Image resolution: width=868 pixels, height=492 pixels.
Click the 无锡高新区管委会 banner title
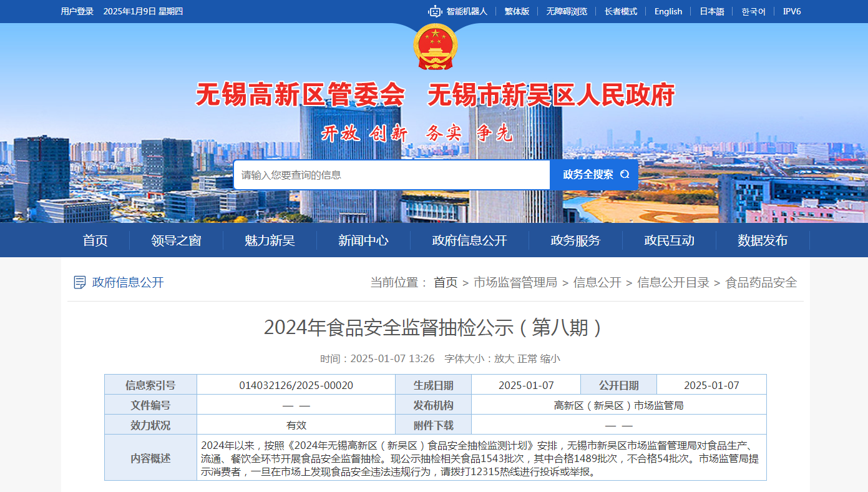tap(300, 95)
